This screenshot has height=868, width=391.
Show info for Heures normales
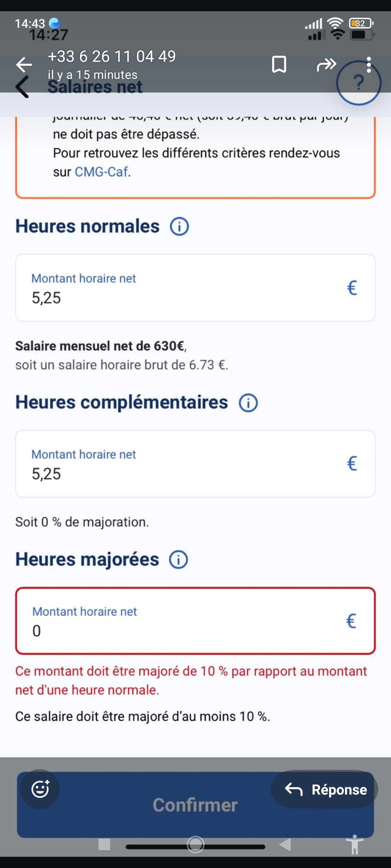click(179, 227)
